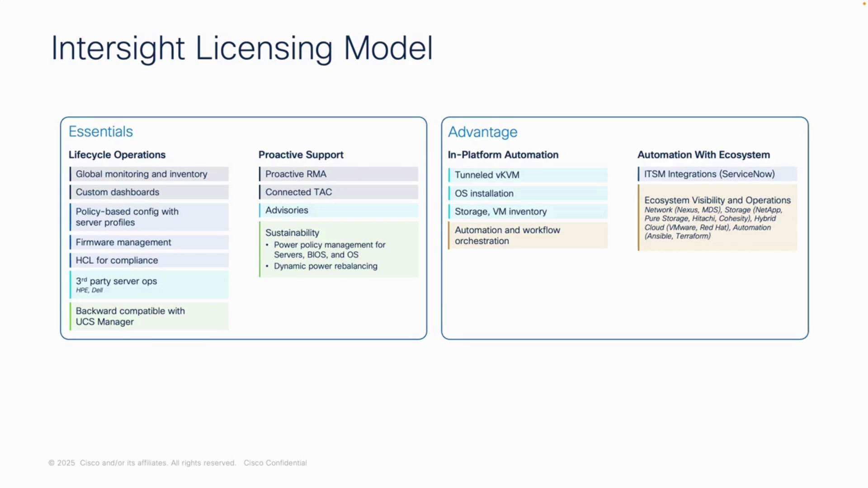This screenshot has height=488, width=868.
Task: Click the 'Connected TAC' item
Action: tap(339, 192)
